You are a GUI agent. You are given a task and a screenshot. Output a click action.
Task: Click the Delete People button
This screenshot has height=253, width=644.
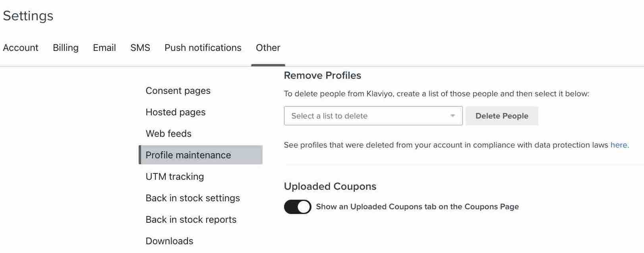[x=501, y=116]
